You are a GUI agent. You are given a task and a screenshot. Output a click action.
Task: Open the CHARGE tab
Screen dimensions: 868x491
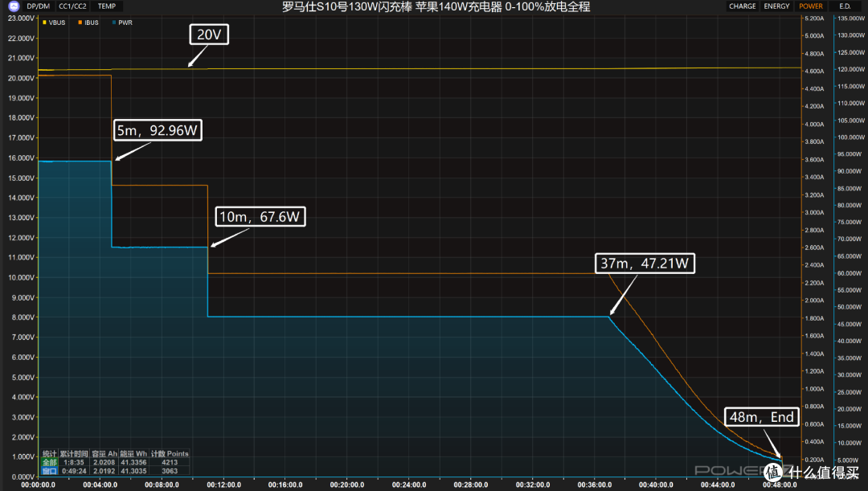(x=743, y=6)
